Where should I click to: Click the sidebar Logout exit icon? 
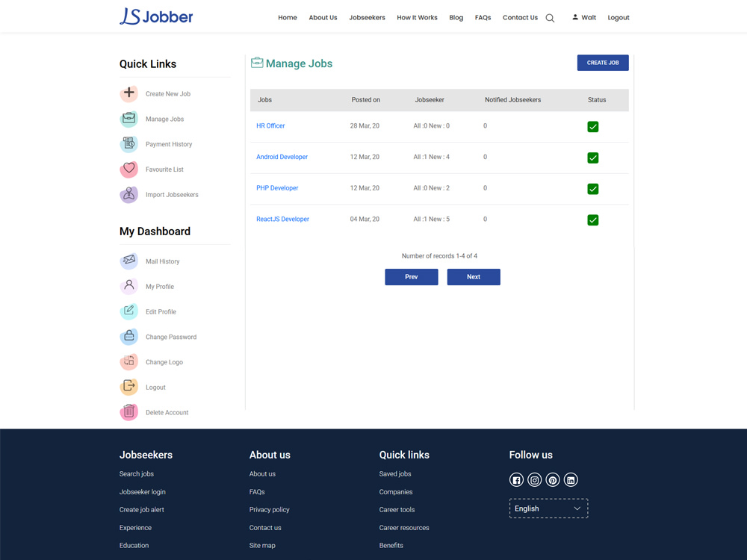129,387
